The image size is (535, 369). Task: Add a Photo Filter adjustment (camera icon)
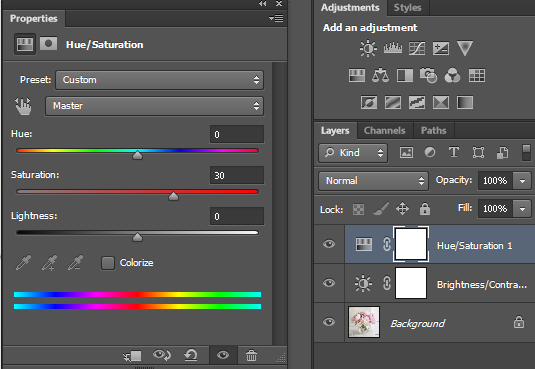(429, 75)
